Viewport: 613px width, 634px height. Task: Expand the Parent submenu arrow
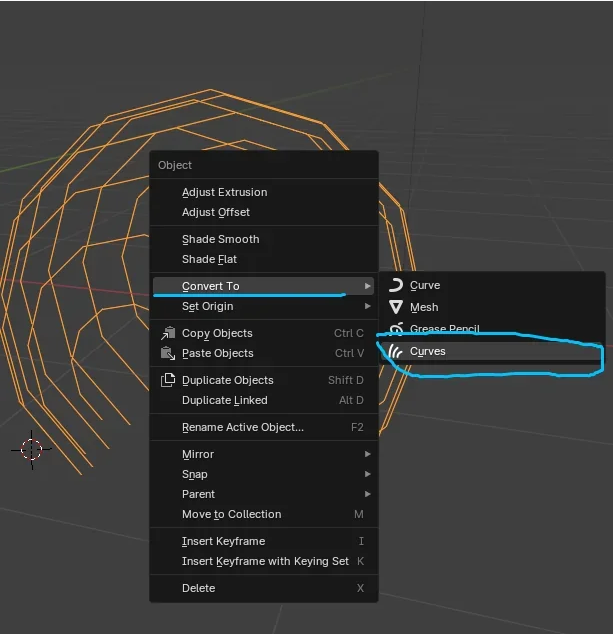point(367,494)
